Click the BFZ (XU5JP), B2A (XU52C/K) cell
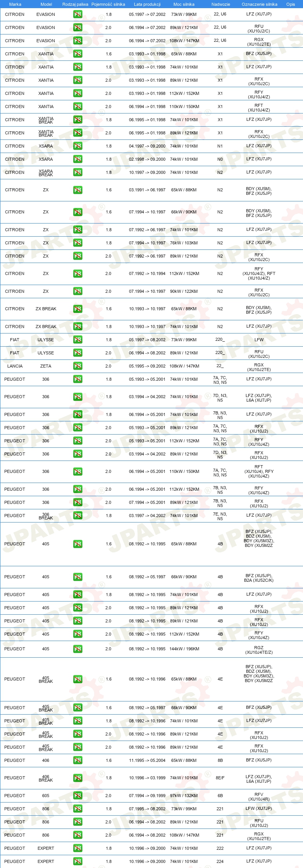 259,578
